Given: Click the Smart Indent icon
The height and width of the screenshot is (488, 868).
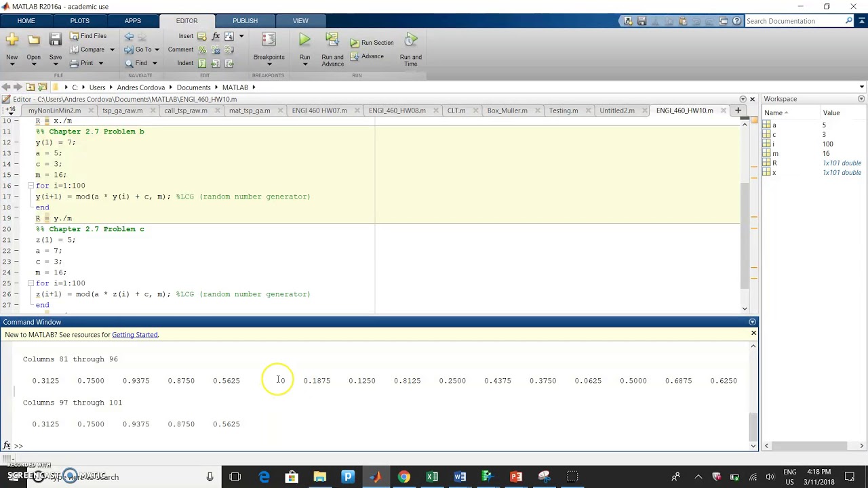Looking at the screenshot, I should click(x=202, y=63).
